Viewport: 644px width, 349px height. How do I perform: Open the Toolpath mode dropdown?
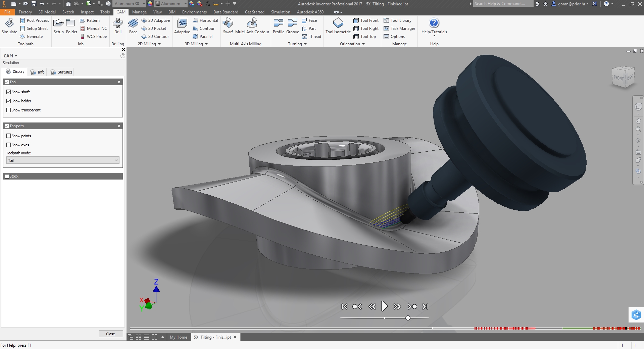pyautogui.click(x=63, y=160)
